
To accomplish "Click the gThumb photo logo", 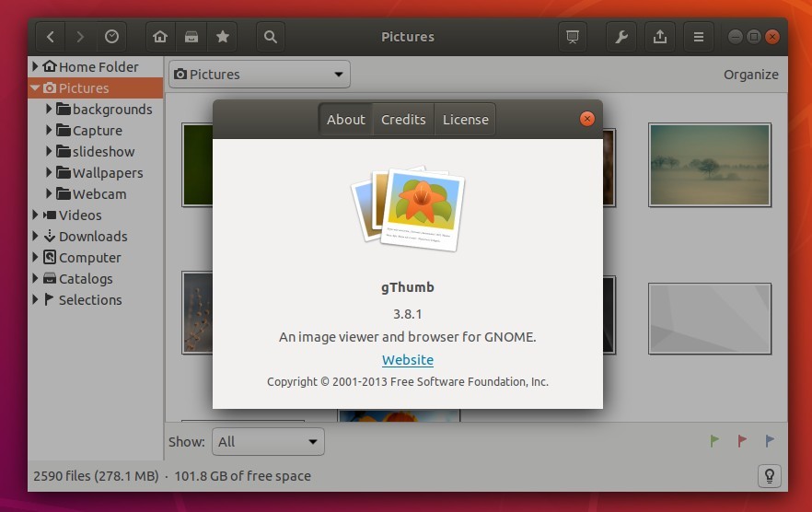I will click(408, 208).
